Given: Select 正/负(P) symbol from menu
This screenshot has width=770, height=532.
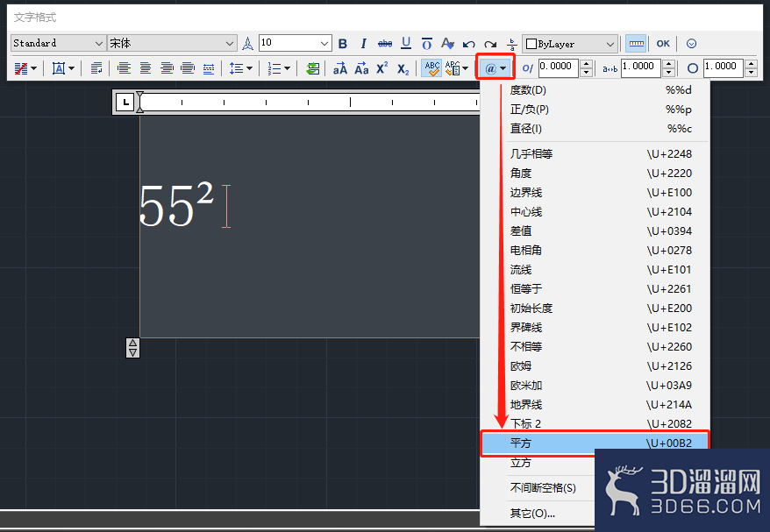Looking at the screenshot, I should coord(595,110).
